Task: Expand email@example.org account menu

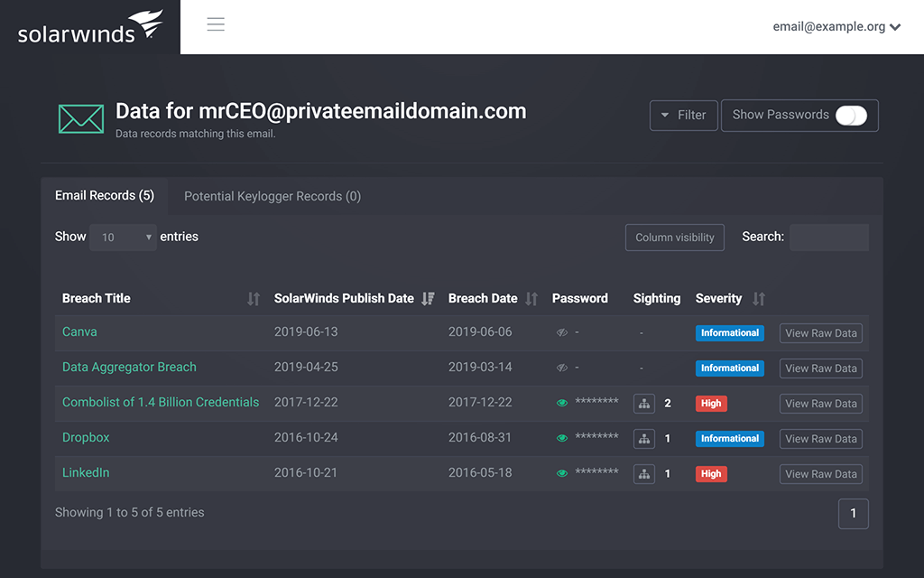Action: coord(836,26)
